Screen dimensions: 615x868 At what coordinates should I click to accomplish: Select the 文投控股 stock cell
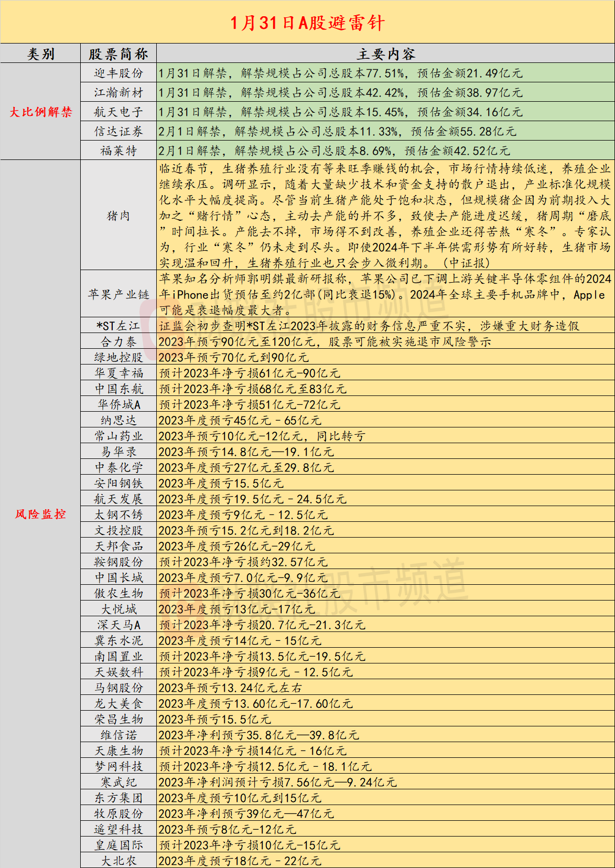click(x=118, y=530)
